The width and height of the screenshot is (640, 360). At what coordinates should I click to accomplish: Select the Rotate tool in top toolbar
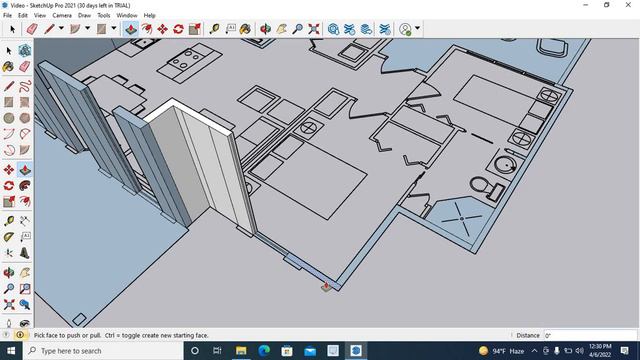point(178,29)
